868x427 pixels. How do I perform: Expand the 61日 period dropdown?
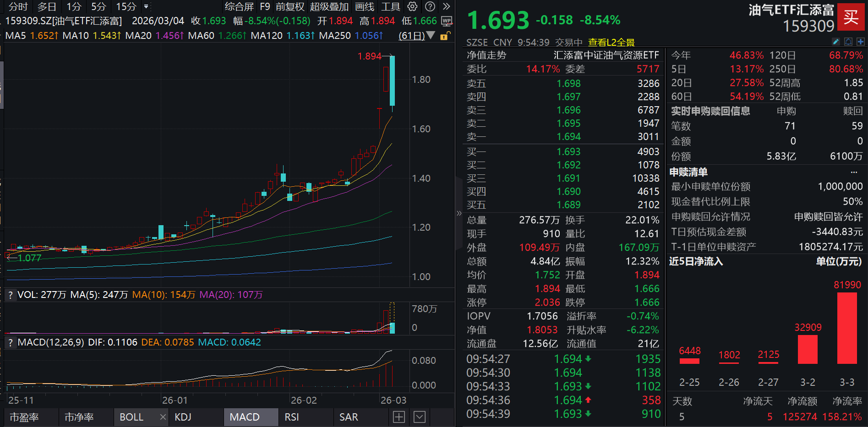(431, 35)
